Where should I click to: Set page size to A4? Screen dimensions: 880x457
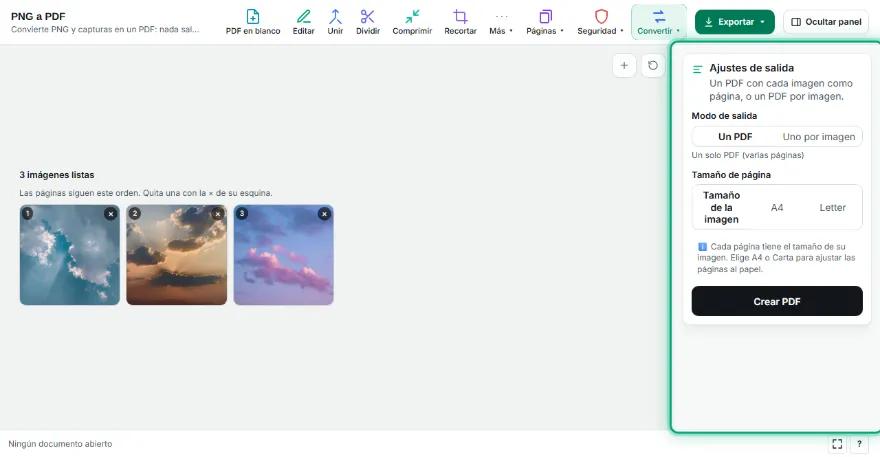click(x=777, y=207)
